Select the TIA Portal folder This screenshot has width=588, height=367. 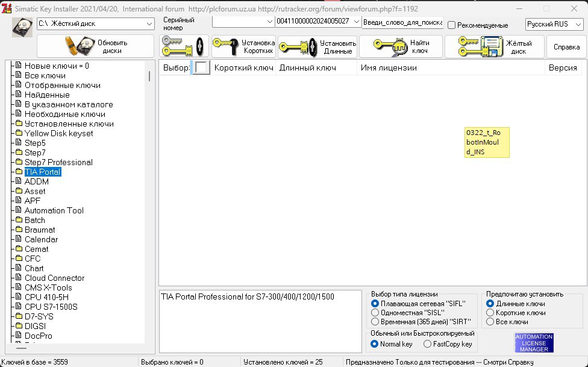coord(42,172)
